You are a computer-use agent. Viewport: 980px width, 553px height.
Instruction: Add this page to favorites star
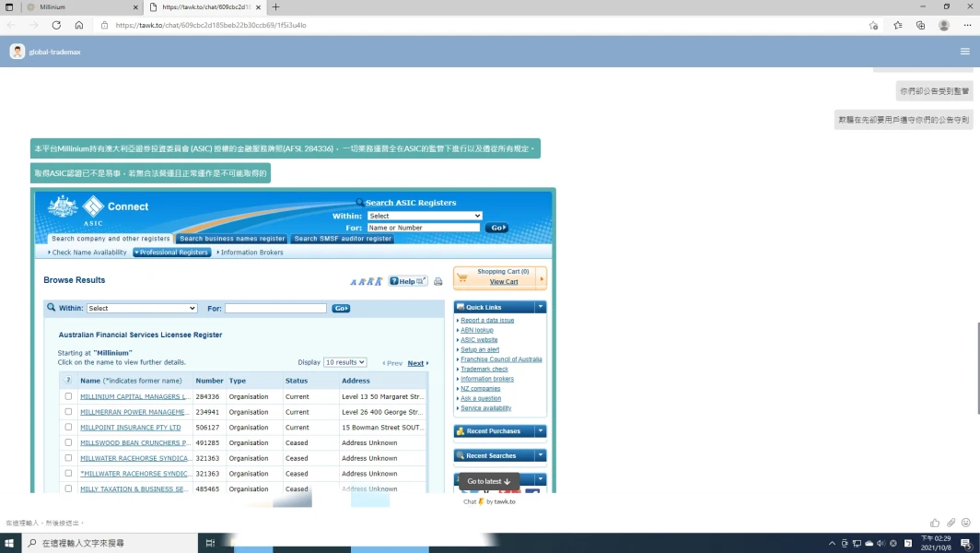click(x=873, y=25)
